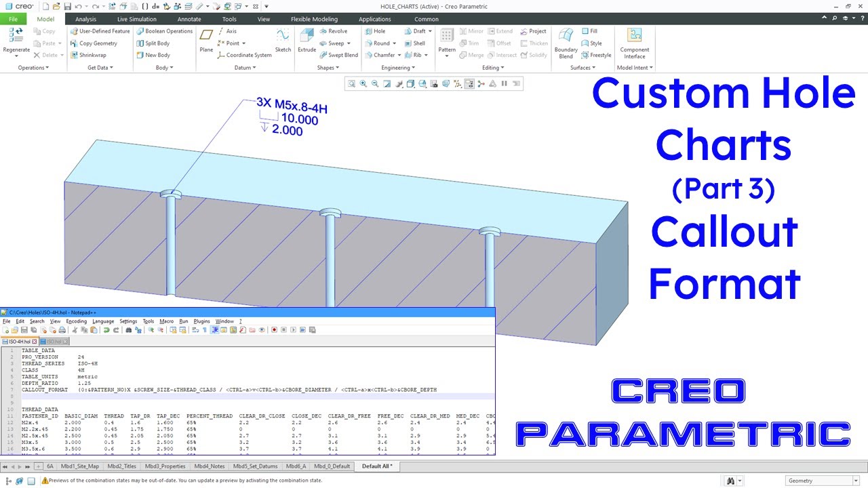Open User-Defined Feature
Image resolution: width=868 pixels, height=488 pixels.
click(x=100, y=31)
